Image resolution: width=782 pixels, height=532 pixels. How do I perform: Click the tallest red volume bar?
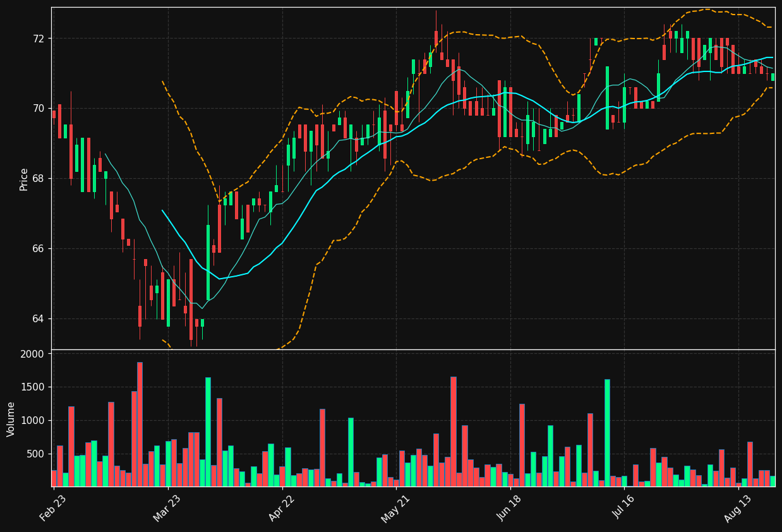[x=140, y=425]
